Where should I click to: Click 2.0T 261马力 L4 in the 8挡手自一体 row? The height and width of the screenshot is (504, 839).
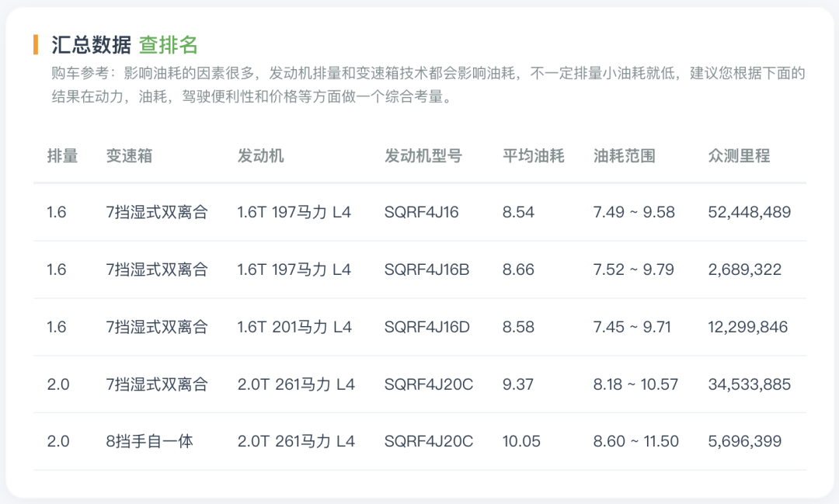point(296,441)
